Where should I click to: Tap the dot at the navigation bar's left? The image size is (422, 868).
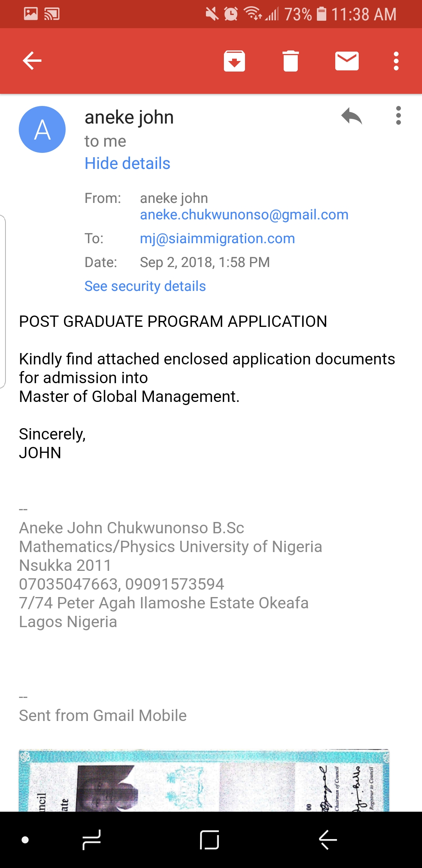[x=25, y=840]
